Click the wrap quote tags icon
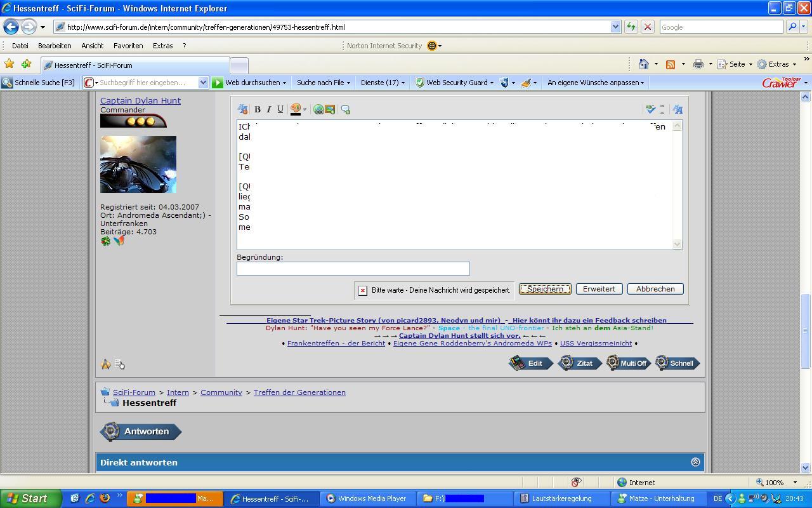The height and width of the screenshot is (508, 812). coord(346,110)
